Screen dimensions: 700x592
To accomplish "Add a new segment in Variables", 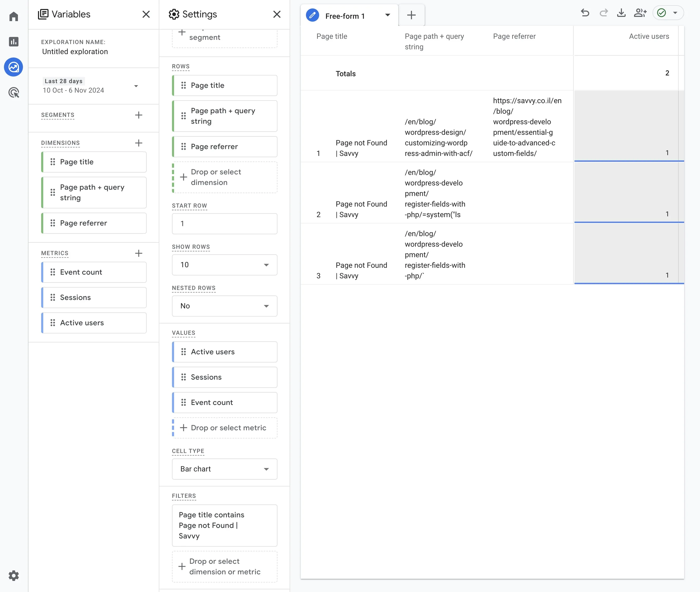I will click(x=138, y=115).
